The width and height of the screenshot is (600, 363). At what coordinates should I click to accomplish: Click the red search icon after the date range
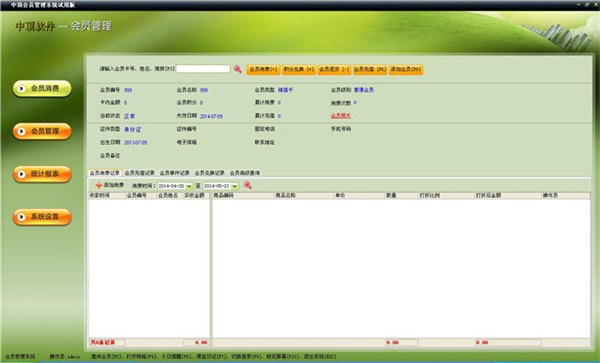pos(248,185)
